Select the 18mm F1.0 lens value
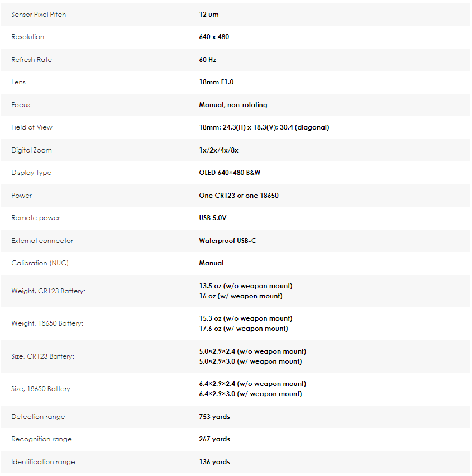 click(216, 82)
